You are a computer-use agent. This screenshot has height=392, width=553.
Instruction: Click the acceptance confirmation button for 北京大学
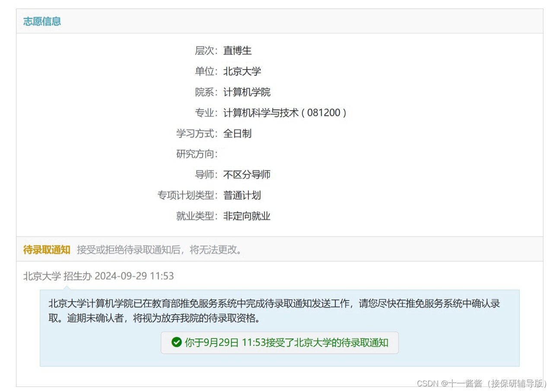(280, 343)
